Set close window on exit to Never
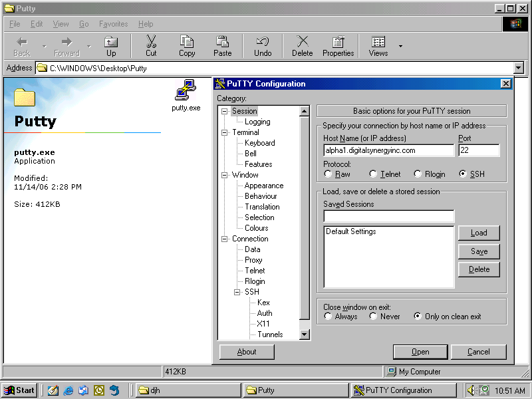This screenshot has width=532, height=399. point(373,317)
